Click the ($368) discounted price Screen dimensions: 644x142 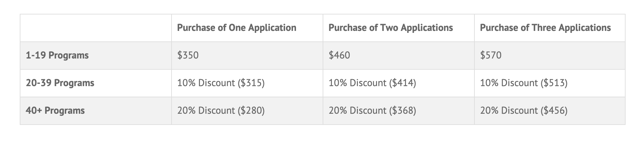tap(403, 110)
